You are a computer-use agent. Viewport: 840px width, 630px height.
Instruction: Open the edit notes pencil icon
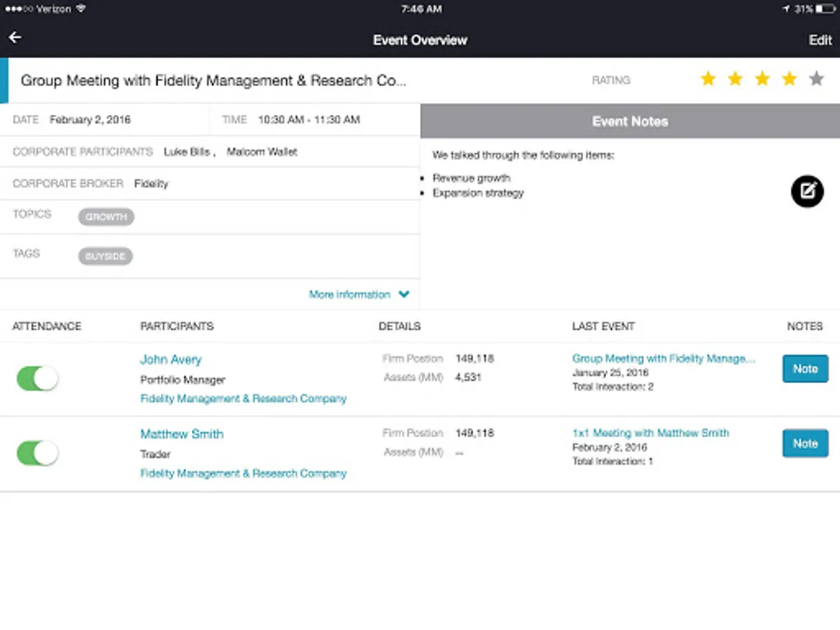tap(807, 191)
